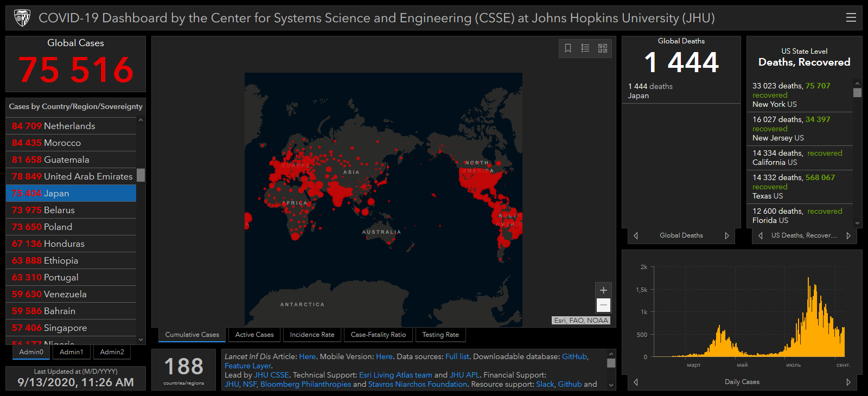868x396 pixels.
Task: Zoom out on the map
Action: coord(603,305)
